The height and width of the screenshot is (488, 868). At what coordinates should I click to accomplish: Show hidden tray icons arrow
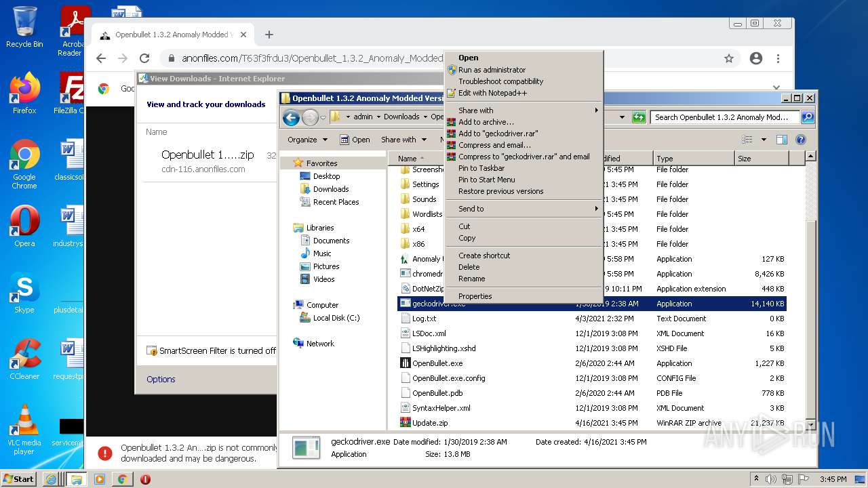pos(756,479)
